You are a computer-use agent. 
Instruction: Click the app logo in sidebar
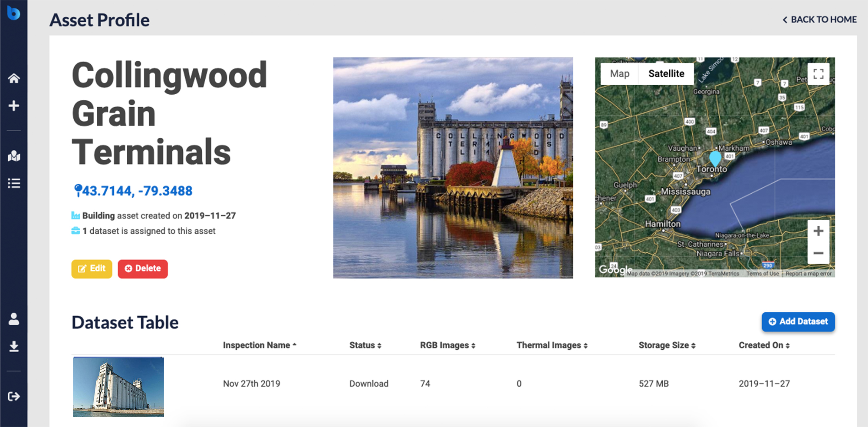(13, 13)
